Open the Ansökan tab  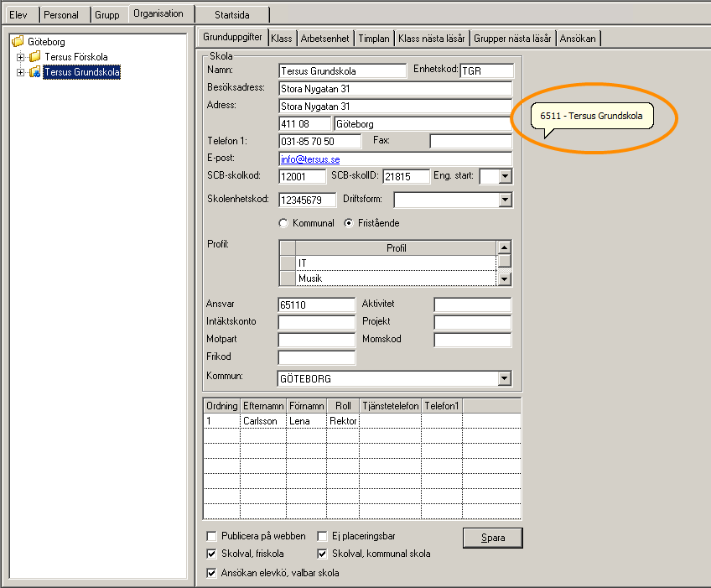(578, 39)
